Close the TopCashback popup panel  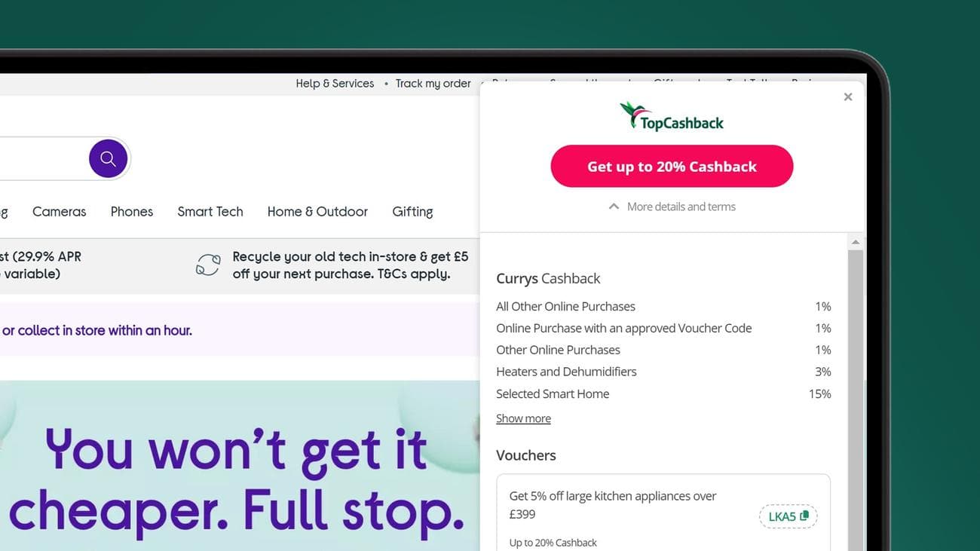848,96
